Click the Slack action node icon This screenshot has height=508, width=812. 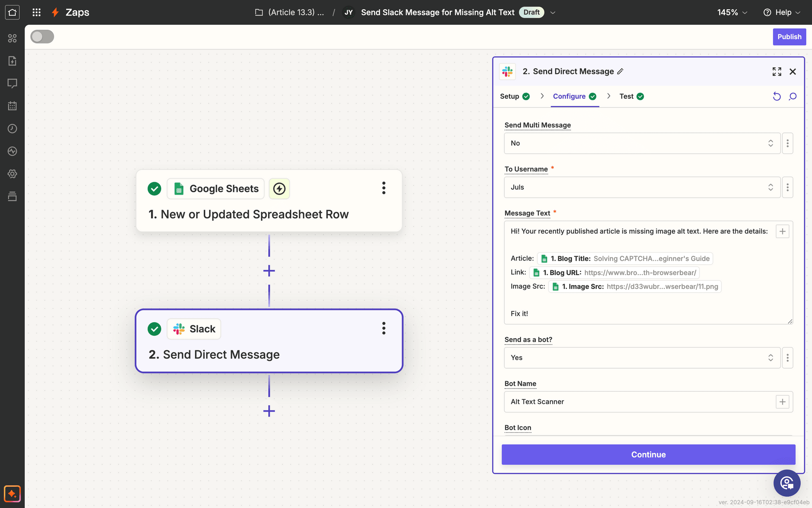[x=178, y=328]
